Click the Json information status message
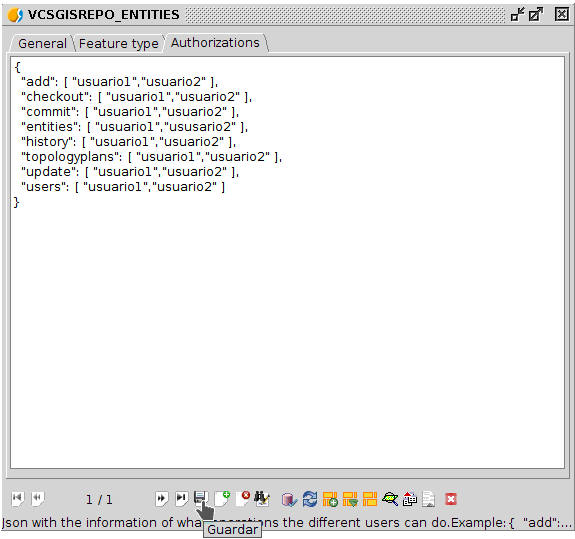This screenshot has height=539, width=575. tap(287, 522)
